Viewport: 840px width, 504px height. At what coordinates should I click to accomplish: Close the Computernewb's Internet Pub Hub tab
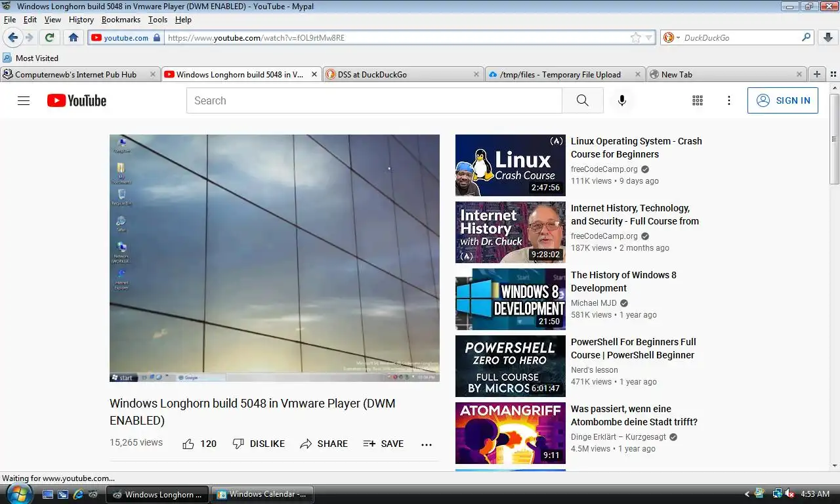[152, 74]
